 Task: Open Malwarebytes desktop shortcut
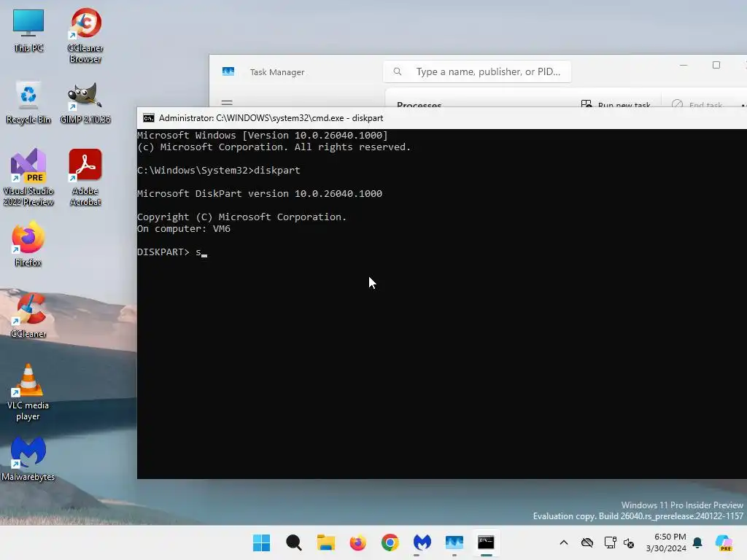tap(28, 459)
